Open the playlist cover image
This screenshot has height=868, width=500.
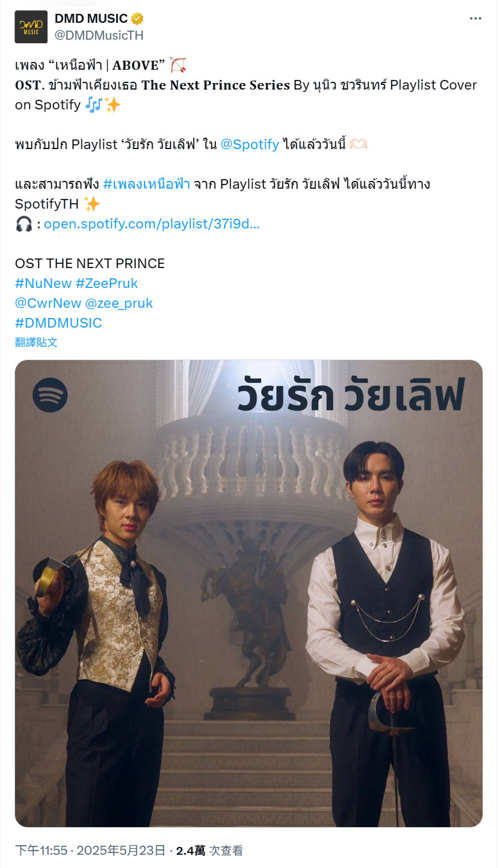pyautogui.click(x=248, y=593)
